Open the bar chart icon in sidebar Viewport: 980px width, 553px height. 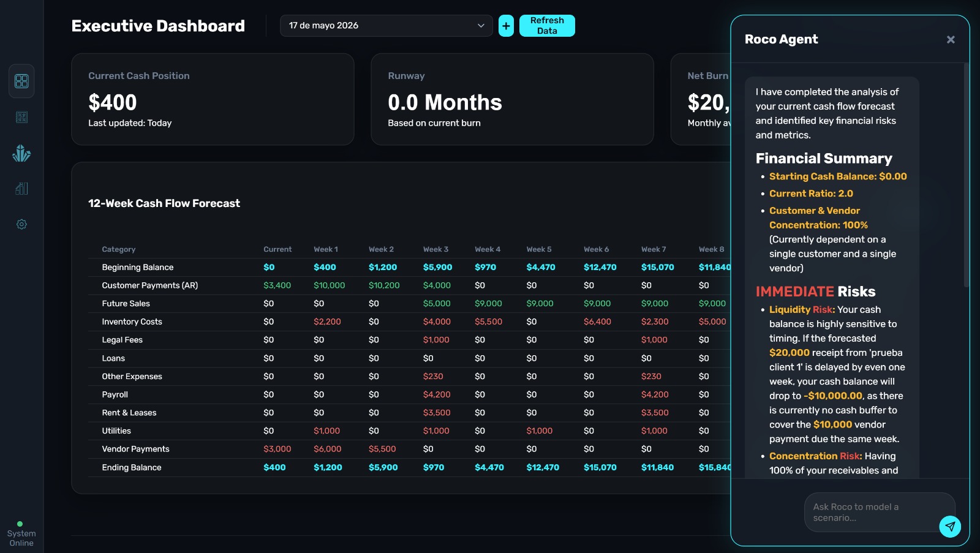[21, 189]
